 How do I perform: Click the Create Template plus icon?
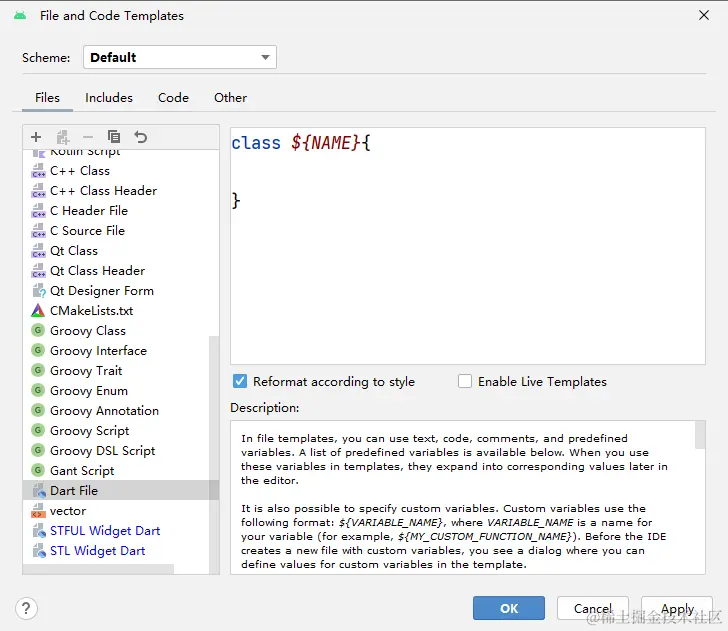36,137
